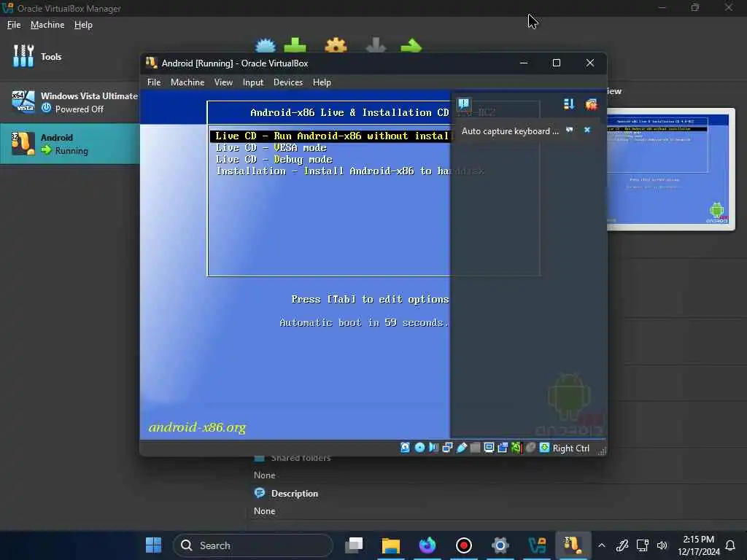Select Live CD VESA mode boot entry
The image size is (747, 560).
point(271,147)
